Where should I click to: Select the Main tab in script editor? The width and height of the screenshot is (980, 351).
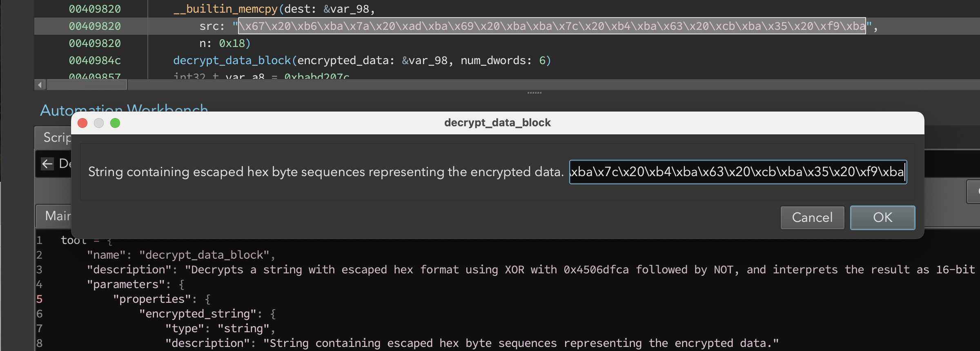[x=54, y=216]
